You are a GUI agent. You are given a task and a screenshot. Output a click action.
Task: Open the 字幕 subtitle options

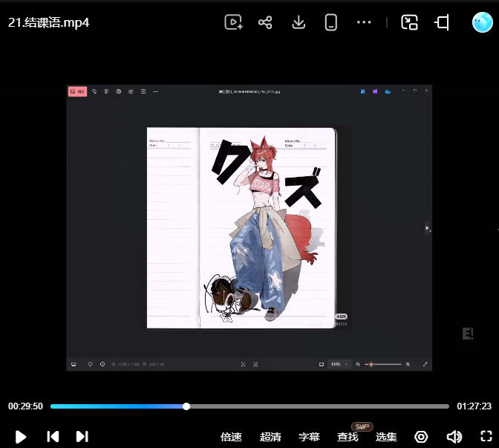pos(309,437)
